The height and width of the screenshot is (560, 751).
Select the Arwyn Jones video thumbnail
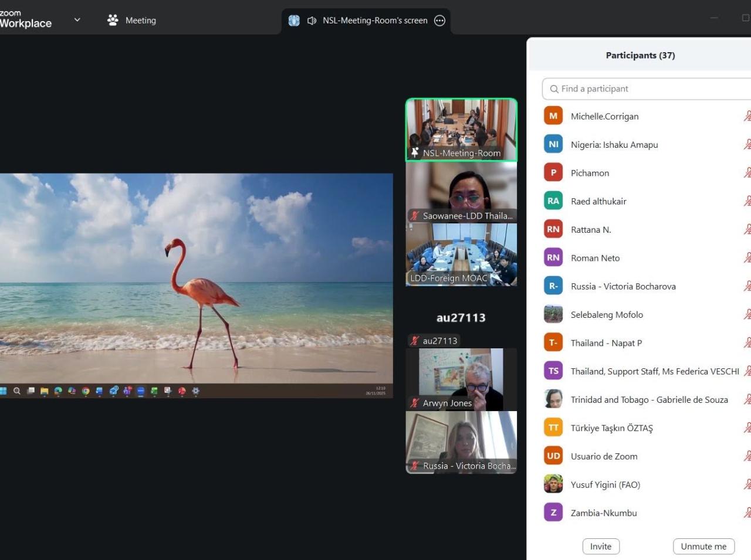461,379
